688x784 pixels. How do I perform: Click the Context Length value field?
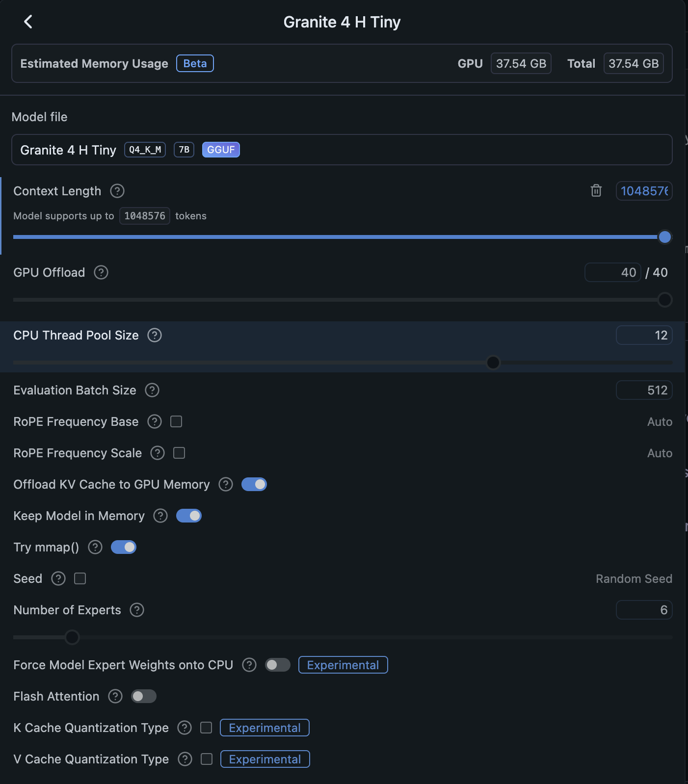coord(644,191)
